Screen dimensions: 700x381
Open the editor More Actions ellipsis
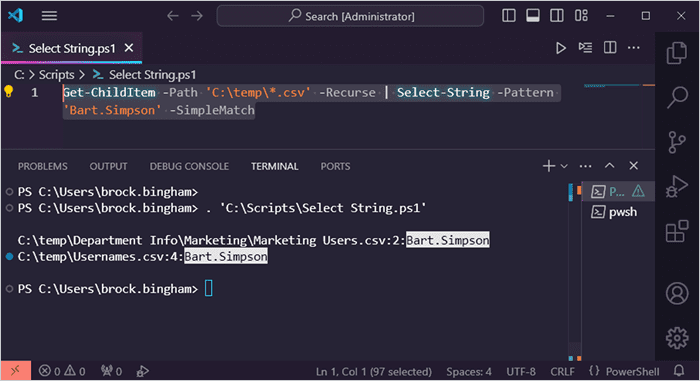click(633, 48)
